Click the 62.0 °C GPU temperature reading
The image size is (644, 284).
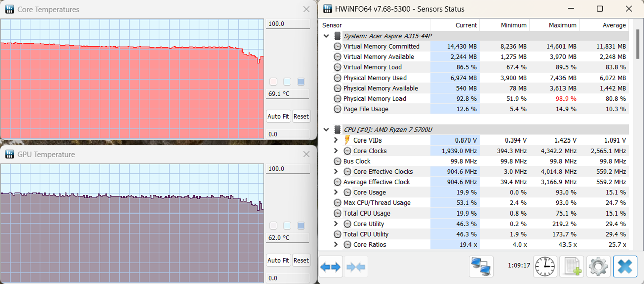(288, 238)
